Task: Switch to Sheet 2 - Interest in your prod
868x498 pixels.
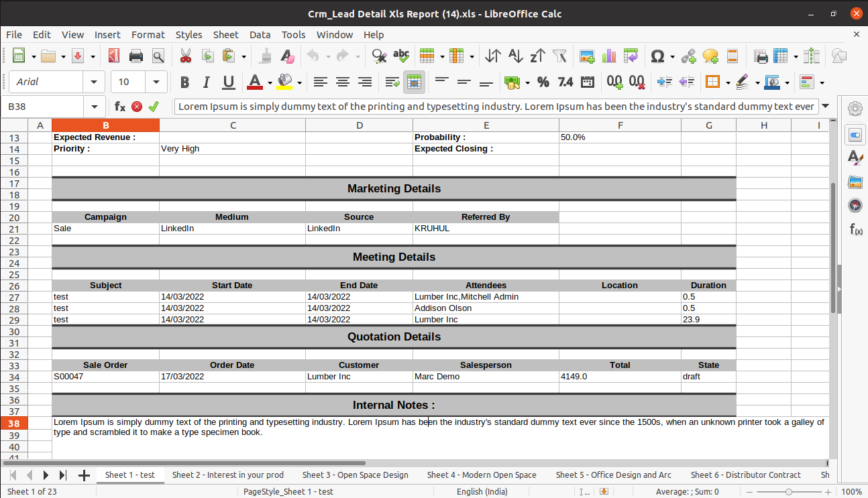Action: [x=228, y=475]
